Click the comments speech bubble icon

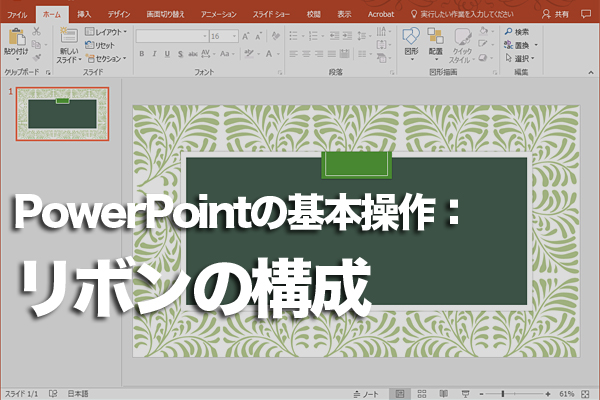pos(585,14)
